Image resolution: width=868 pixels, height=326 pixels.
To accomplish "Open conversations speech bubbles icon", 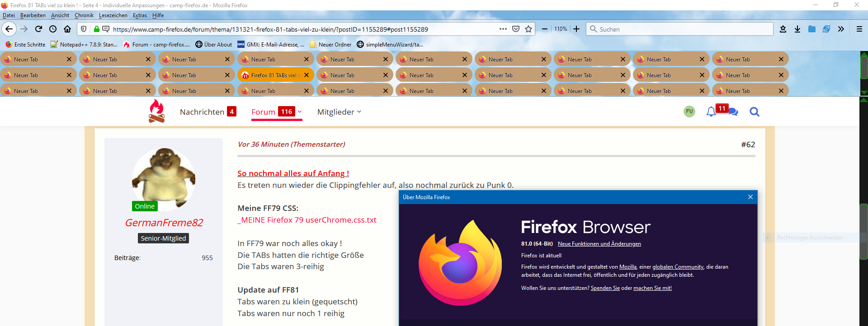I will click(733, 112).
